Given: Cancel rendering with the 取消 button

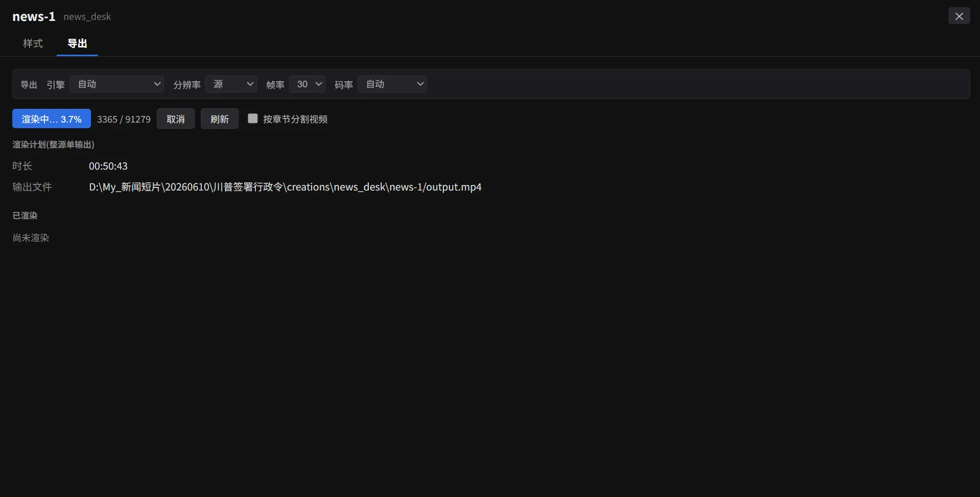Looking at the screenshot, I should [176, 119].
